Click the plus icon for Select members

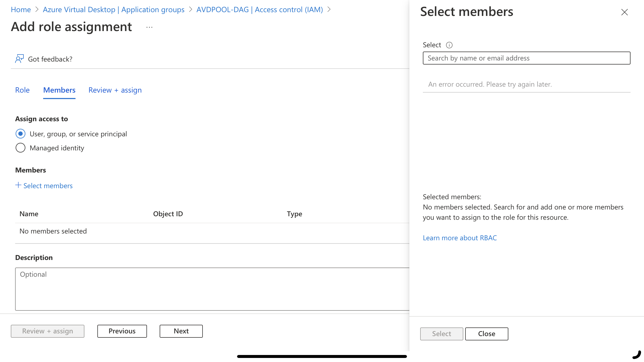point(18,185)
